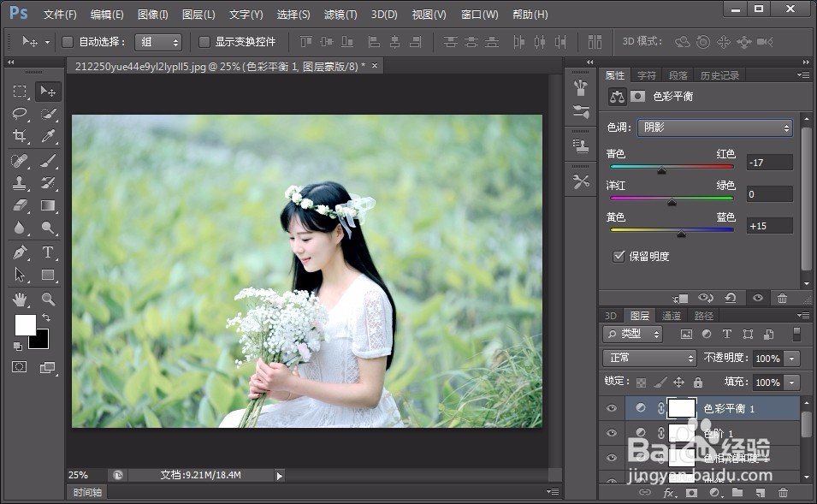The image size is (817, 504).
Task: Select the Gradient tool
Action: coord(48,205)
